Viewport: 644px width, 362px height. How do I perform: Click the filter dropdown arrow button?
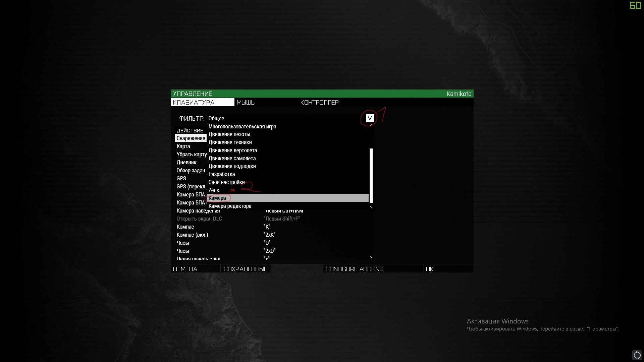pos(370,118)
